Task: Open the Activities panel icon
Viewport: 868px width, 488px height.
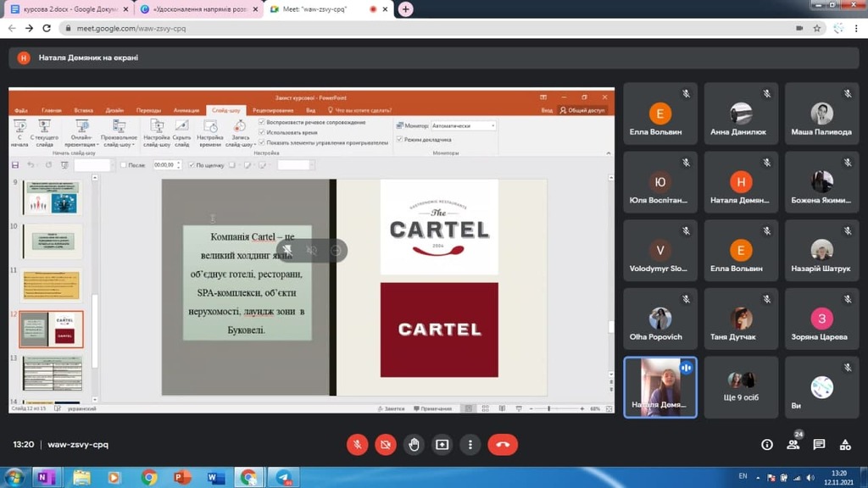Action: pyautogui.click(x=845, y=444)
